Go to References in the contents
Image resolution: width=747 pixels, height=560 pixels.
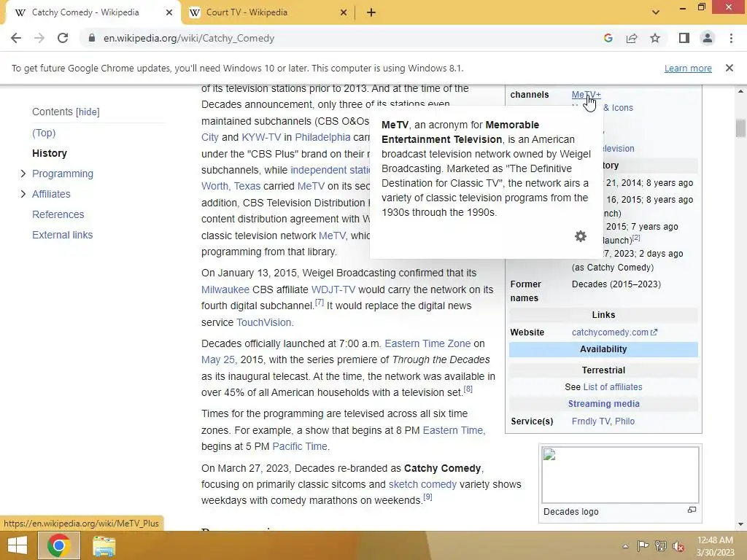pos(58,215)
